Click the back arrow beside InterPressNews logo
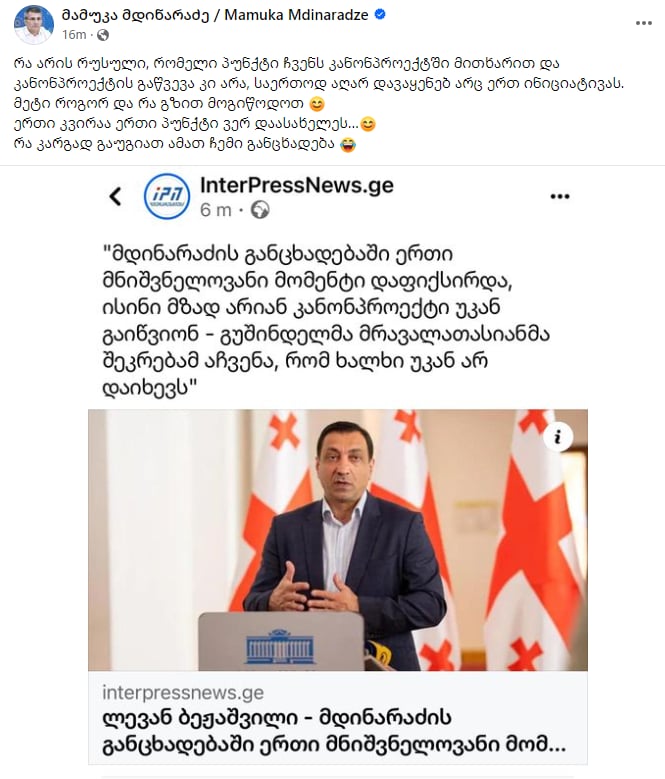This screenshot has height=779, width=665. [115, 196]
